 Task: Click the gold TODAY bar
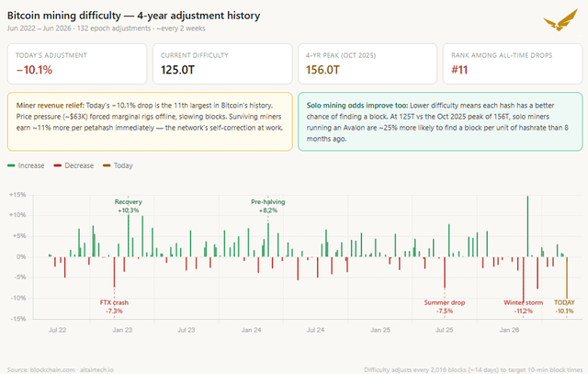click(567, 278)
